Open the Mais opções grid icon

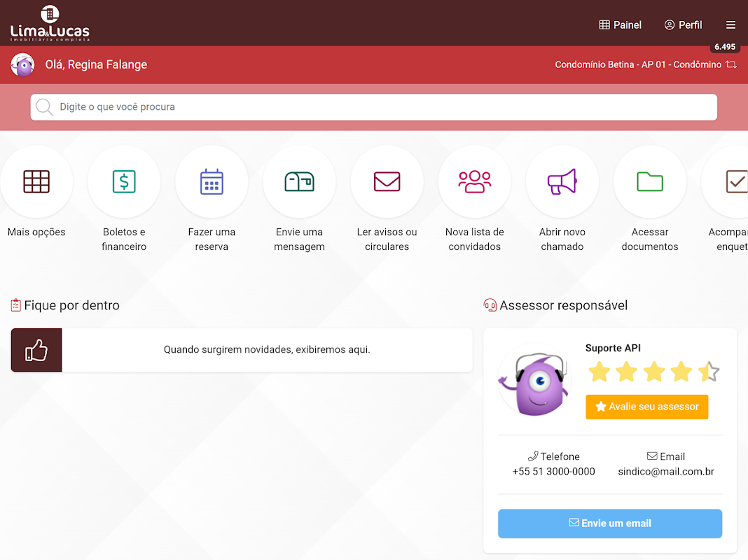(36, 181)
